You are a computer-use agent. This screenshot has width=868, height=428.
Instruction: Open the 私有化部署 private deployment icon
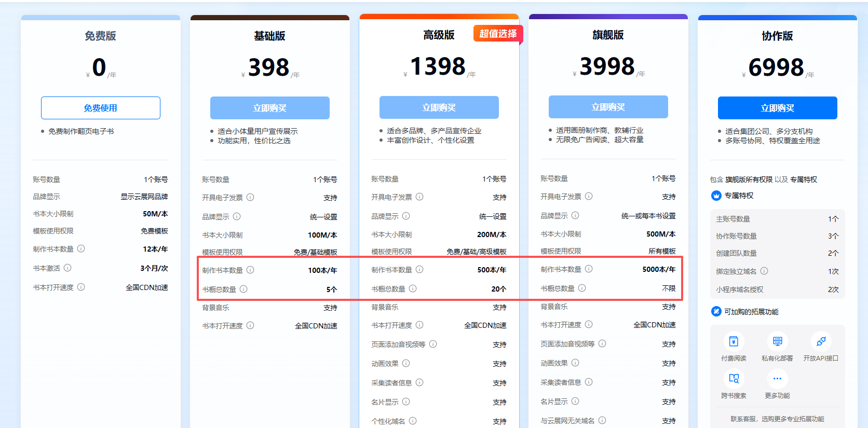777,342
